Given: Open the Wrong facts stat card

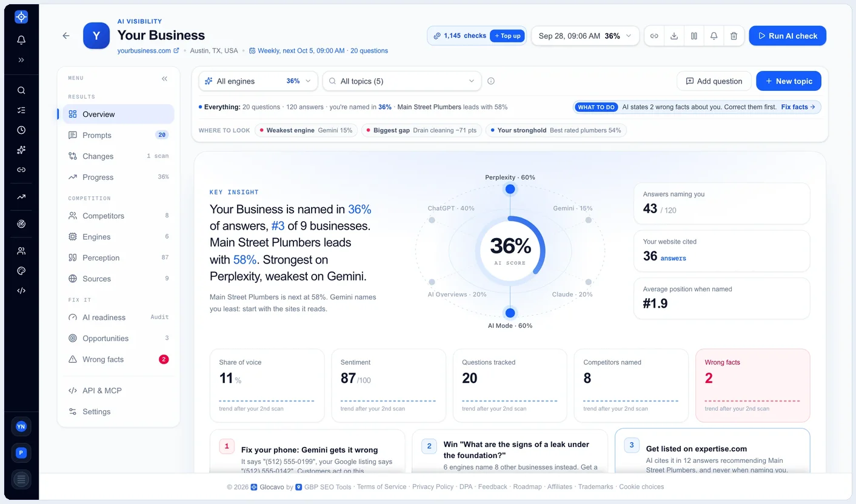Looking at the screenshot, I should click(752, 385).
